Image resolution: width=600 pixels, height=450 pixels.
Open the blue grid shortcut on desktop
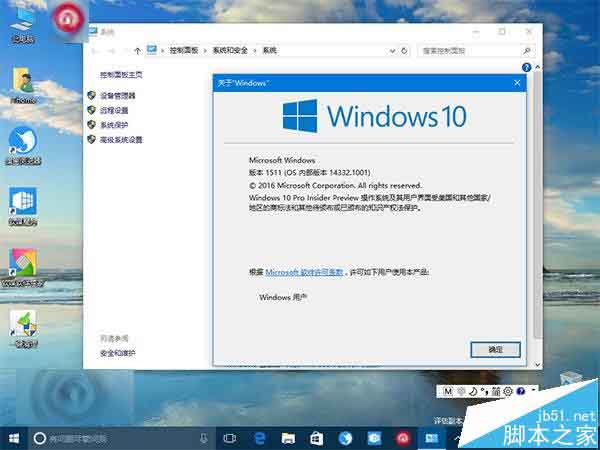(x=23, y=206)
